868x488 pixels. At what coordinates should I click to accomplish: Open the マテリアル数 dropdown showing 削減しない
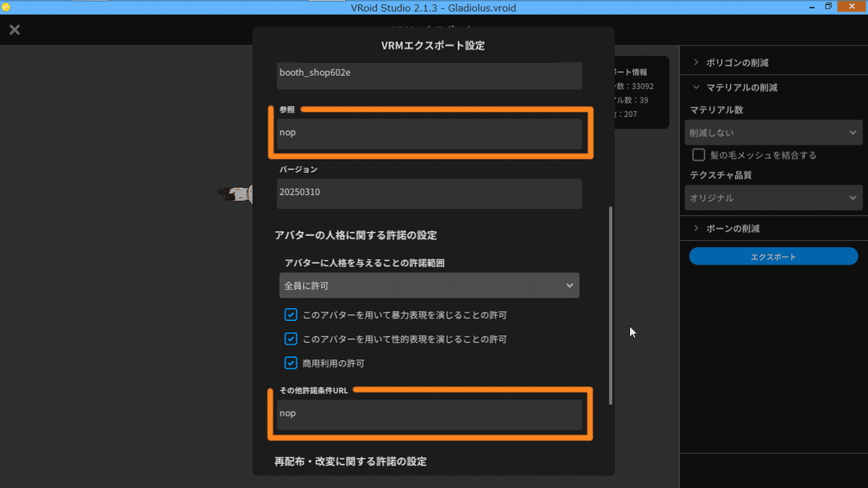coord(773,132)
